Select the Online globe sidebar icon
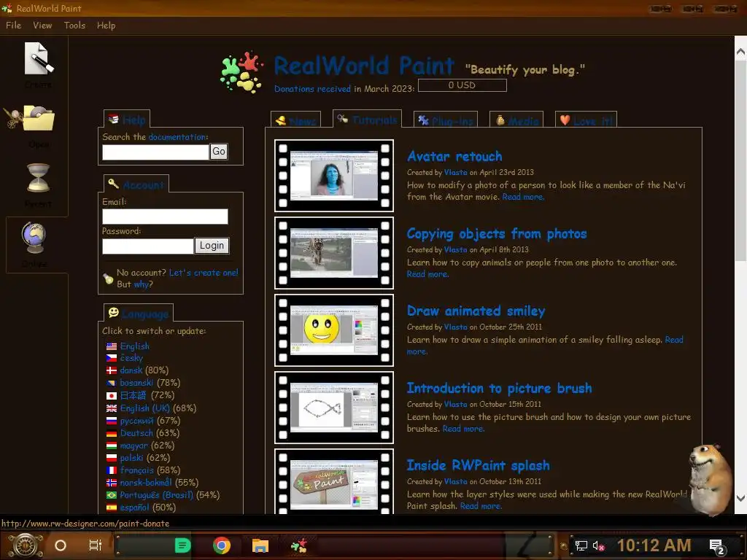This screenshot has height=560, width=747. [34, 238]
